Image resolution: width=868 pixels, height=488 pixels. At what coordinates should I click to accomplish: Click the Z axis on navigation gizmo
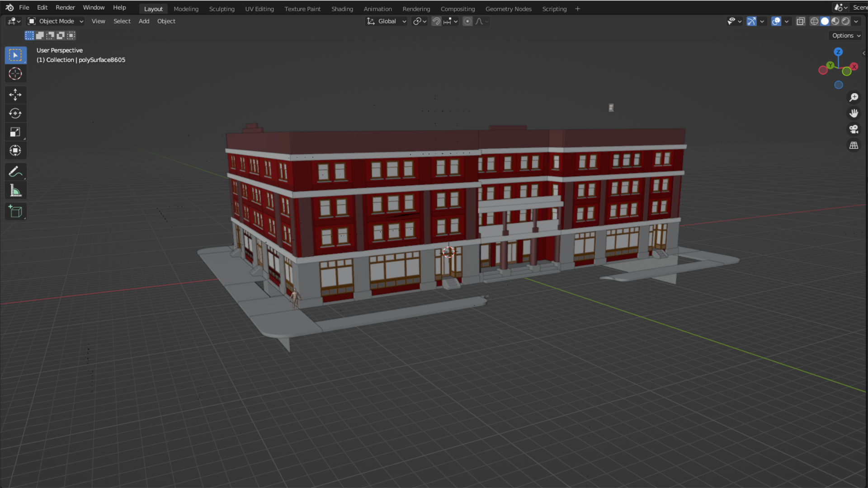(x=838, y=52)
